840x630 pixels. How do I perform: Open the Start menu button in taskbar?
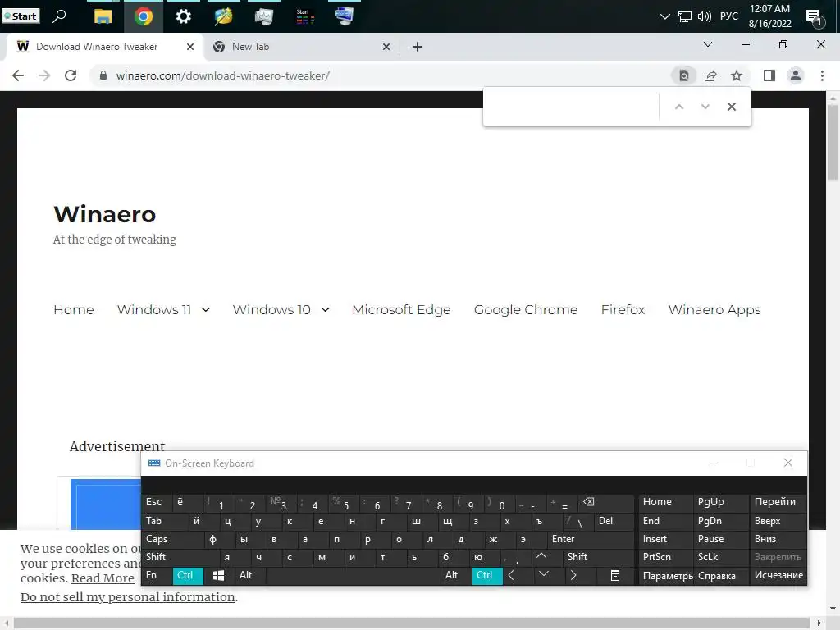point(21,16)
